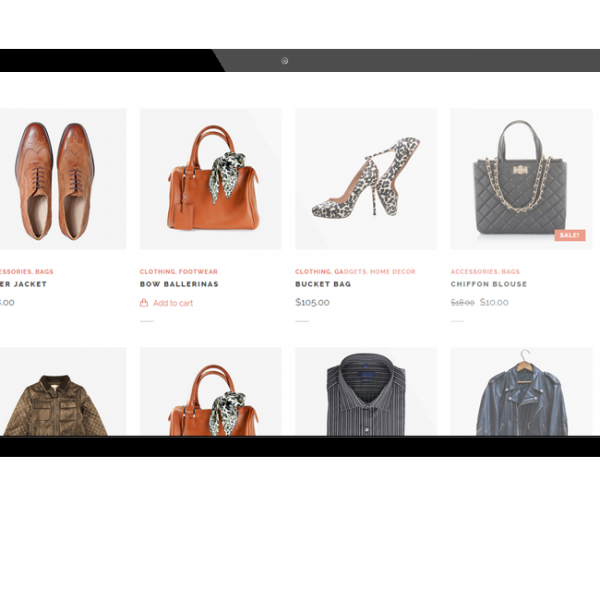Open the olive quilted jacket image

pos(63,391)
